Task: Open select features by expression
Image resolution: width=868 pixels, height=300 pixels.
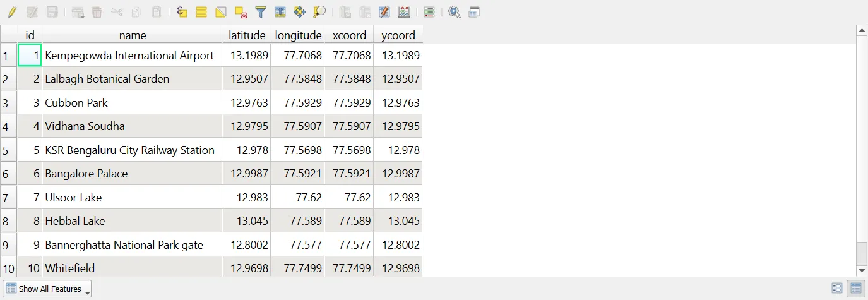Action: (182, 12)
